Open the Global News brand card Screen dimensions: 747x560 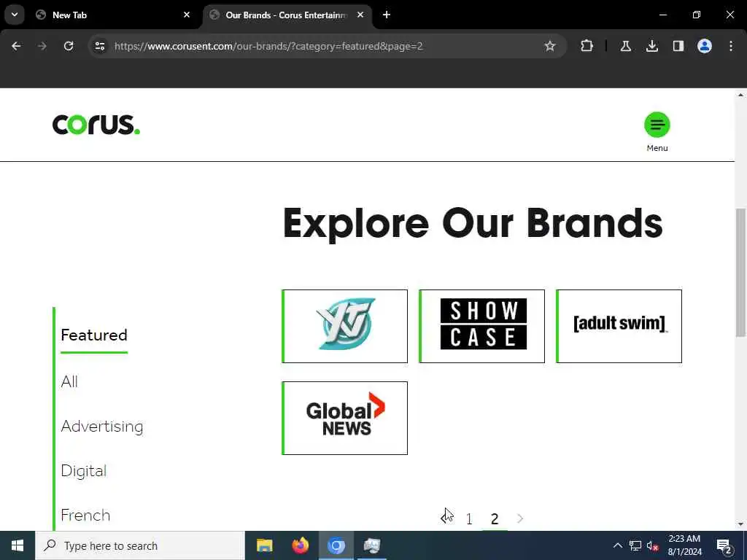point(344,418)
